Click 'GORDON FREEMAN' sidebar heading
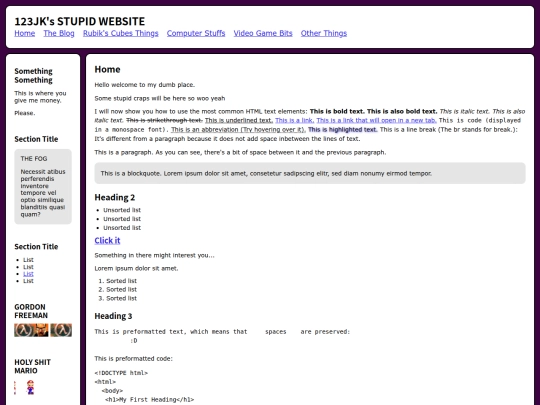This screenshot has height=405, width=540. pyautogui.click(x=31, y=311)
